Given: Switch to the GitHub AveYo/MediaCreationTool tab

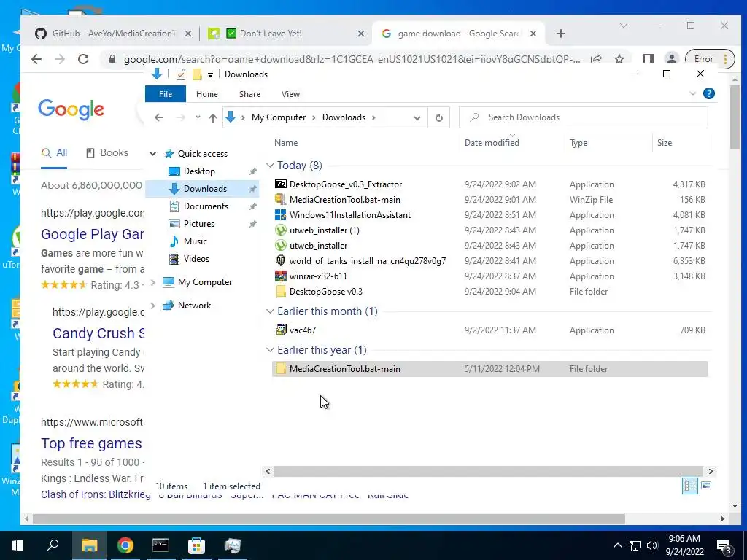Looking at the screenshot, I should point(114,34).
